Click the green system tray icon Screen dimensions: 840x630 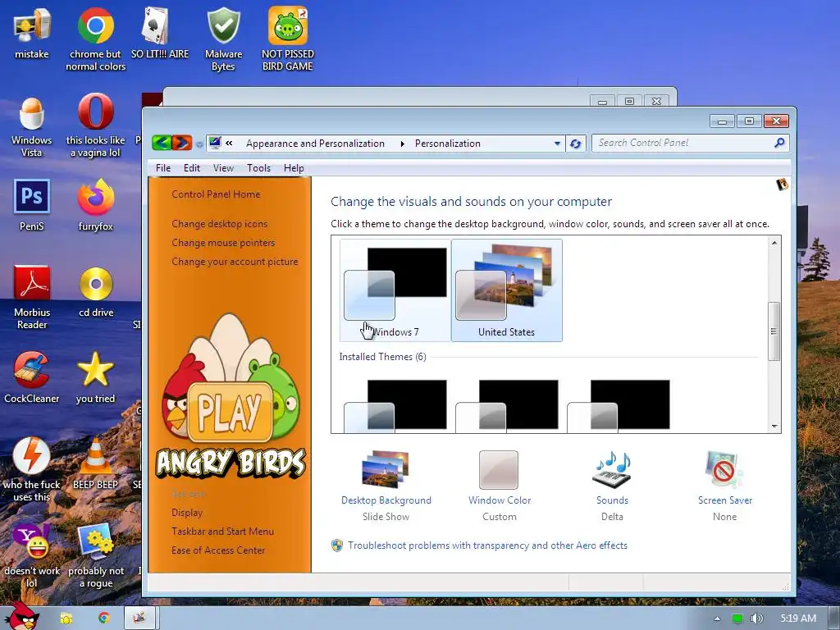tap(737, 619)
